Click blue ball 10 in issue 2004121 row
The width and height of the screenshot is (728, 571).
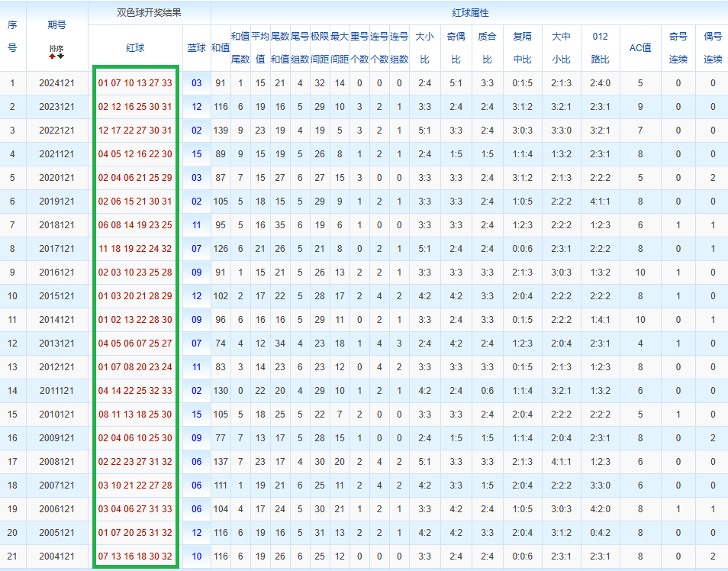point(197,556)
